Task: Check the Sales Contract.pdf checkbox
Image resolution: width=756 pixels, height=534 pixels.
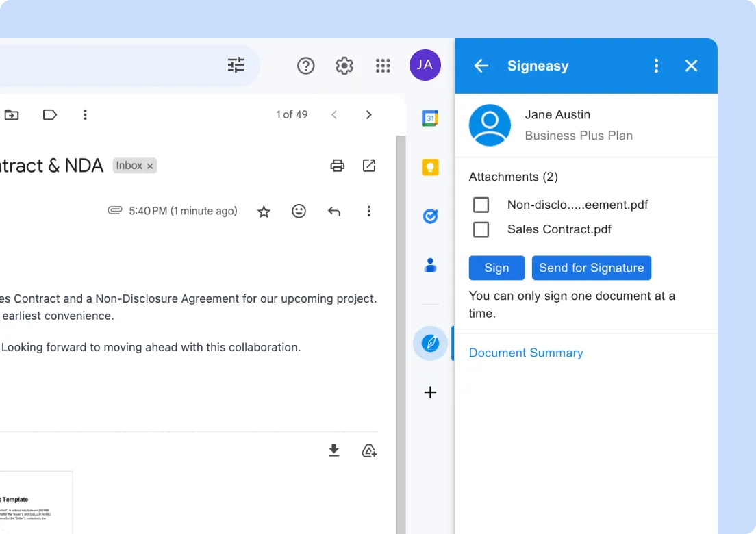Action: coord(481,229)
